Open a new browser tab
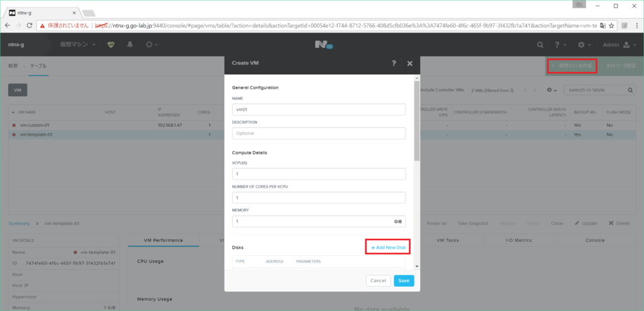The image size is (644, 311). click(x=88, y=13)
